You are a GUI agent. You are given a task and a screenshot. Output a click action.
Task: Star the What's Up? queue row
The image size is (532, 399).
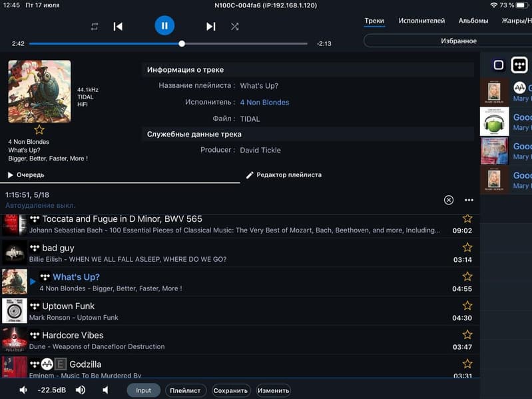467,276
